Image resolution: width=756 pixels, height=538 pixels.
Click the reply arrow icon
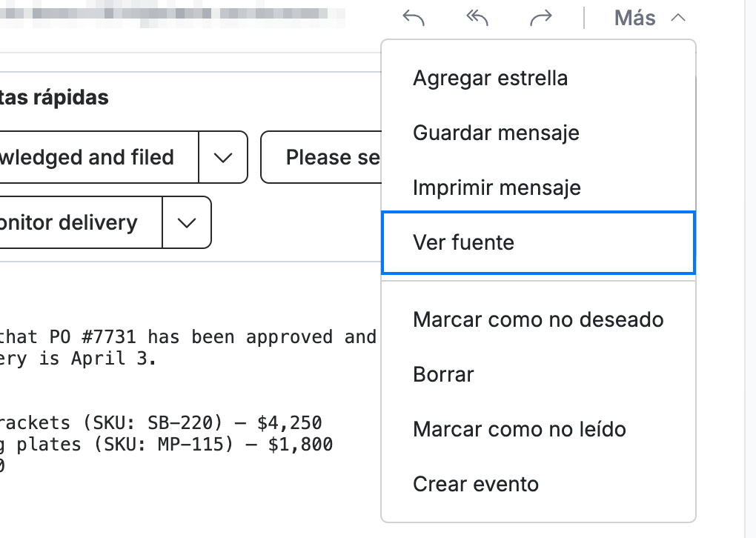click(x=414, y=19)
